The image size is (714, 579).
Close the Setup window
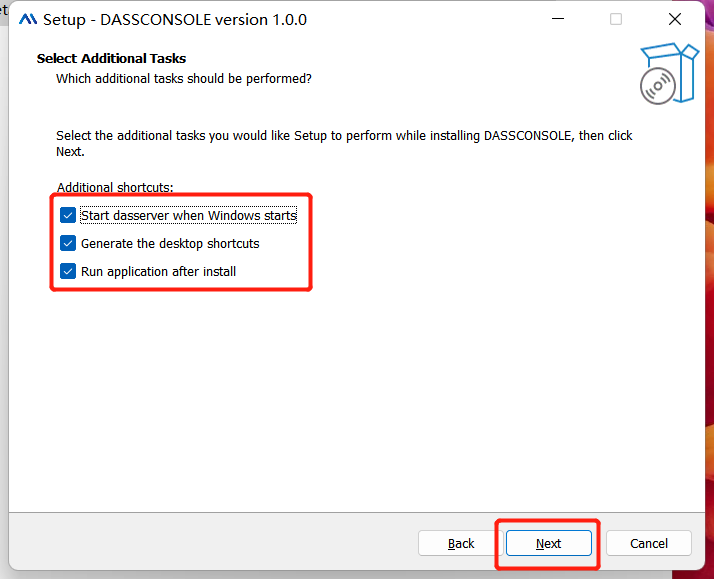pyautogui.click(x=675, y=19)
